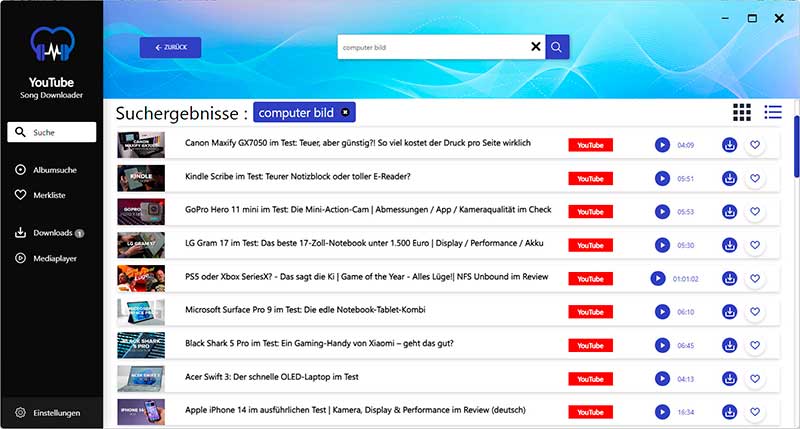Favorite the Kindle Scribe result with heart

click(755, 179)
